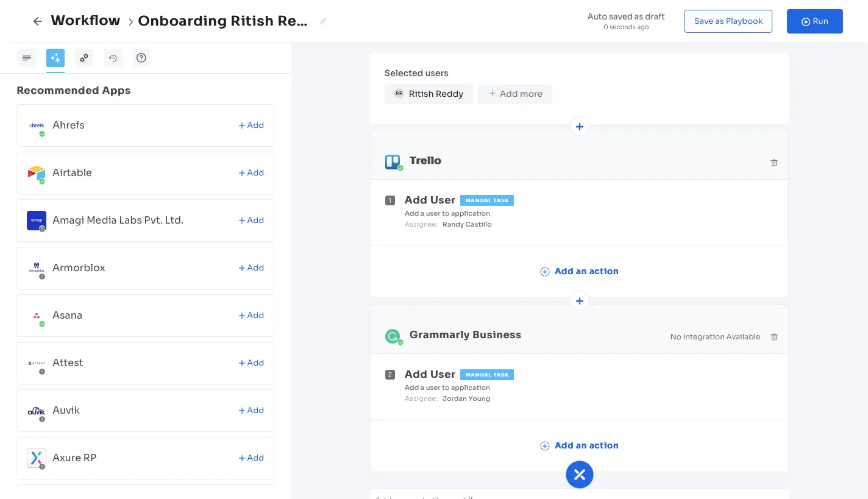The width and height of the screenshot is (868, 499).
Task: Click the Trello logo icon
Action: pos(393,162)
